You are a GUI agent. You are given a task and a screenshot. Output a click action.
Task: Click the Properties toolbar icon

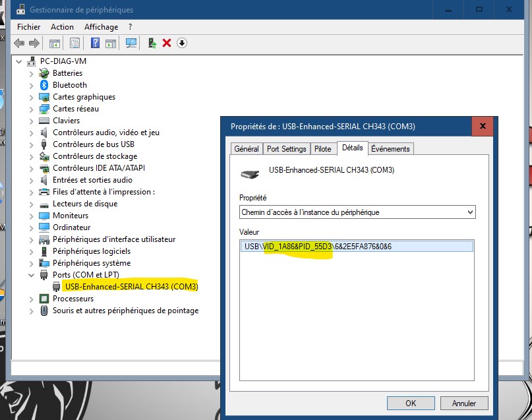pos(74,43)
